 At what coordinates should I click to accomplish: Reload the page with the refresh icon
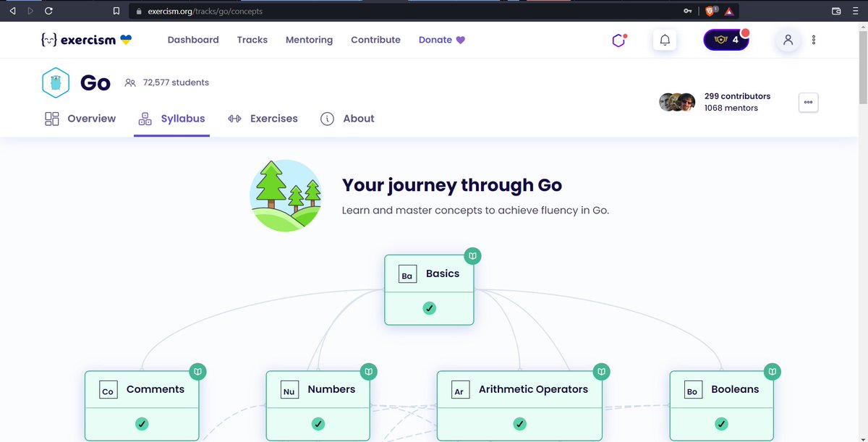click(48, 11)
